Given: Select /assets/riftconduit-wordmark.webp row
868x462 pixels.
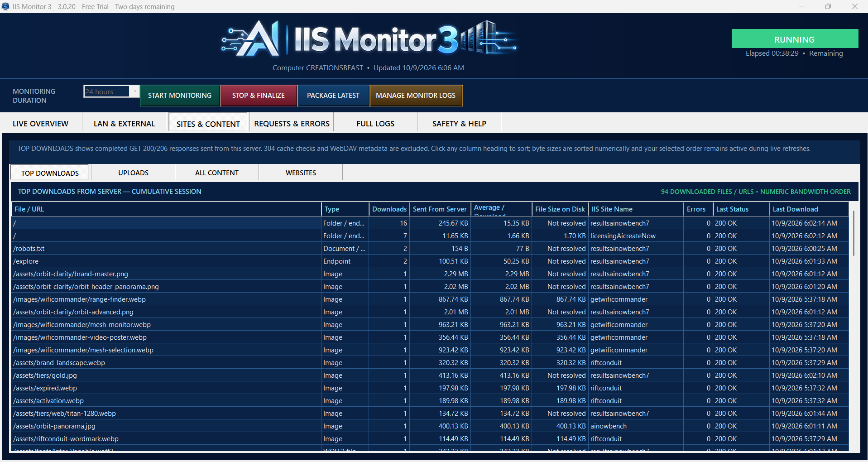Looking at the screenshot, I should [430, 439].
